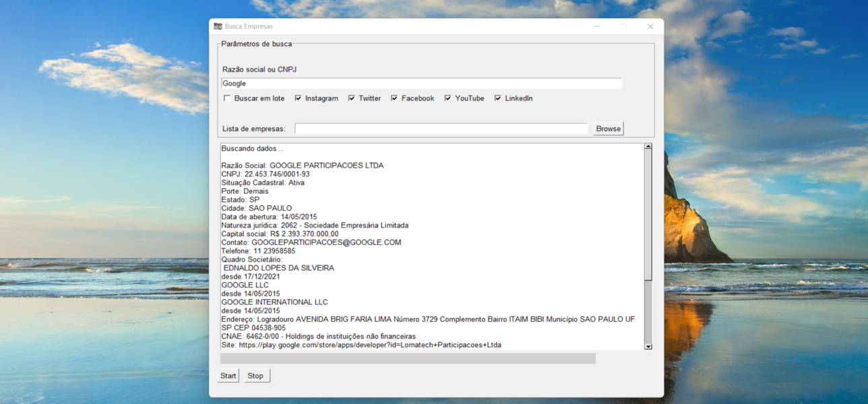The height and width of the screenshot is (404, 868).
Task: Enable the Buscar em lote checkbox
Action: 227,98
